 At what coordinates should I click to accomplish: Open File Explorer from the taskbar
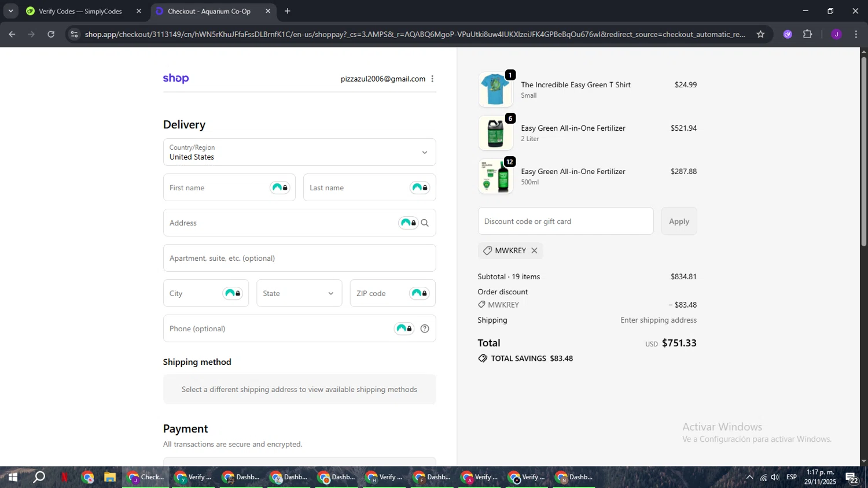110,477
